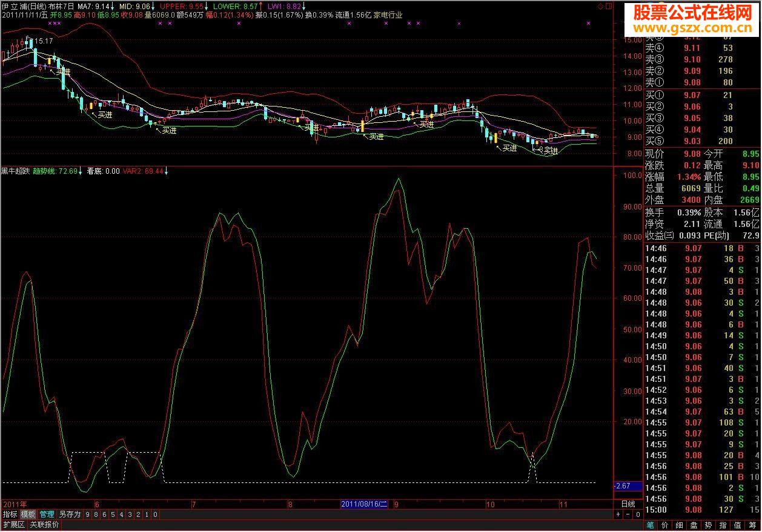Toggle the 模板 template tab
This screenshot has width=762, height=532.
click(x=28, y=514)
